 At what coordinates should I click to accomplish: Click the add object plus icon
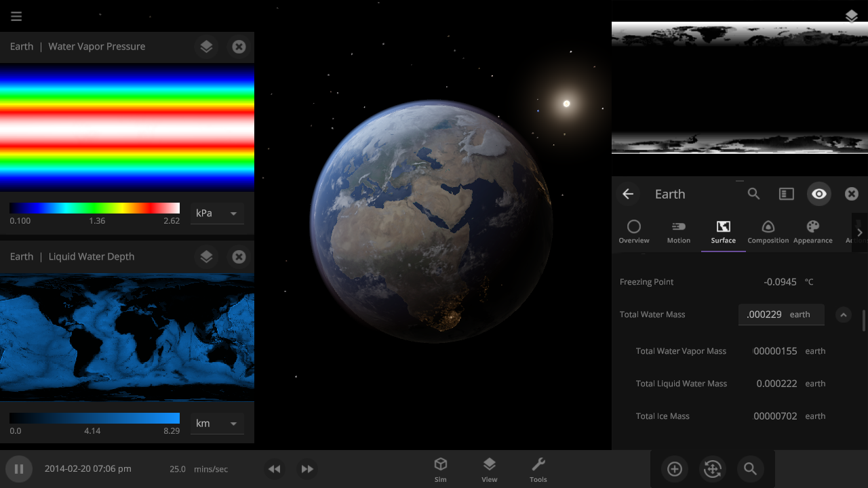674,469
